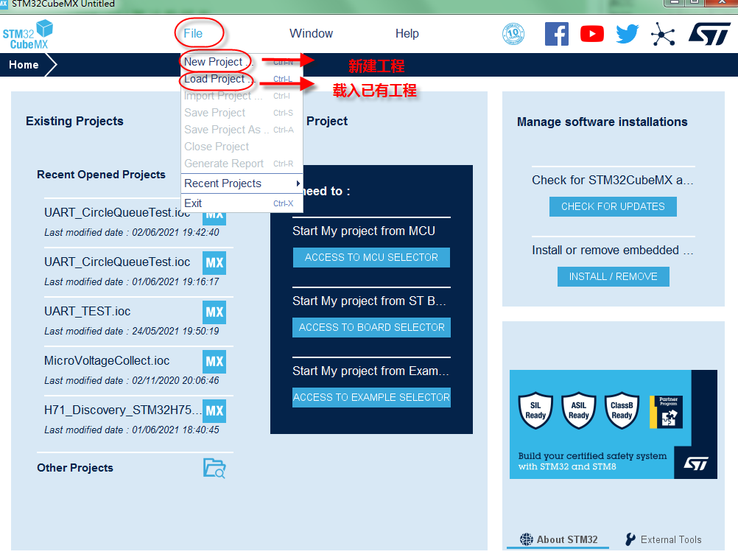The image size is (738, 560).
Task: Click MX icon next to MicroVoltageCollect.ioc
Action: [214, 362]
